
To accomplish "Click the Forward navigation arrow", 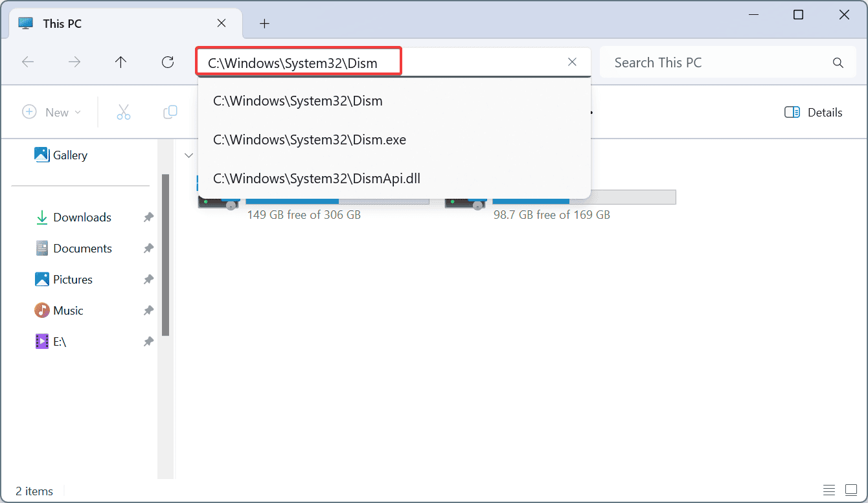I will (x=74, y=62).
